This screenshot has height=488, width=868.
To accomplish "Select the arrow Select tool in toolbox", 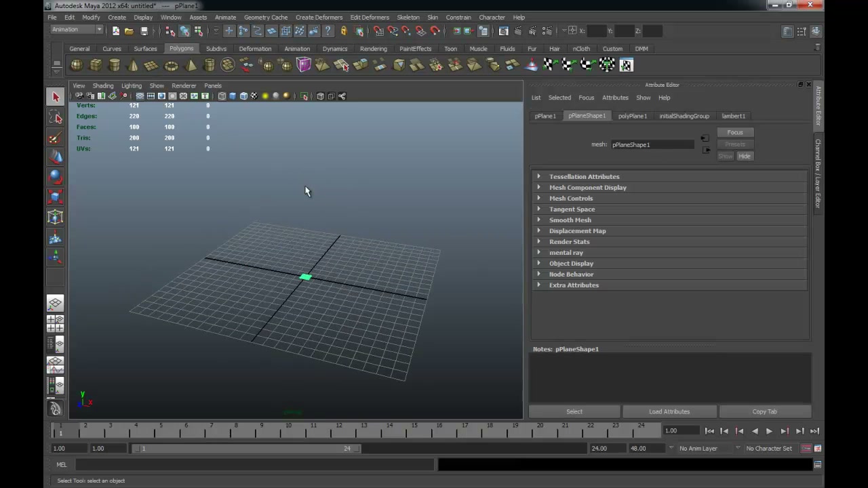I will point(56,97).
